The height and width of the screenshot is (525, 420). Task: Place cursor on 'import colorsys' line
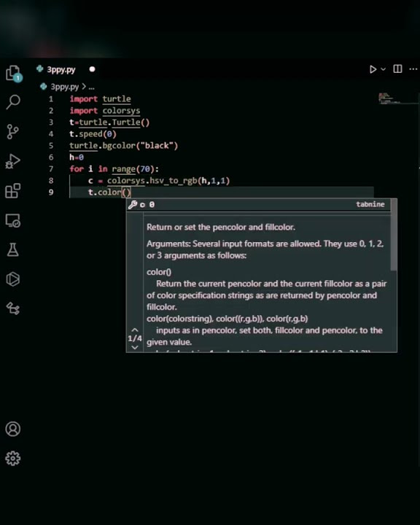pos(105,111)
